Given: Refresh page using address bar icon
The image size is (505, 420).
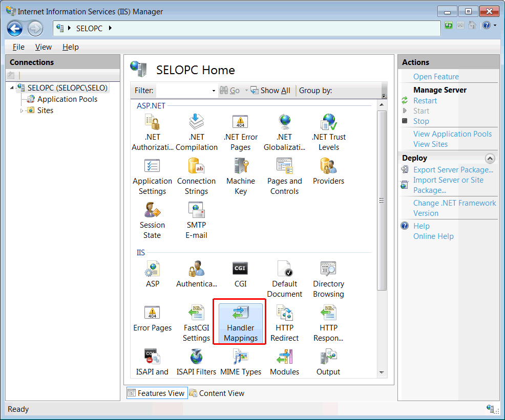Looking at the screenshot, I should tap(449, 25).
